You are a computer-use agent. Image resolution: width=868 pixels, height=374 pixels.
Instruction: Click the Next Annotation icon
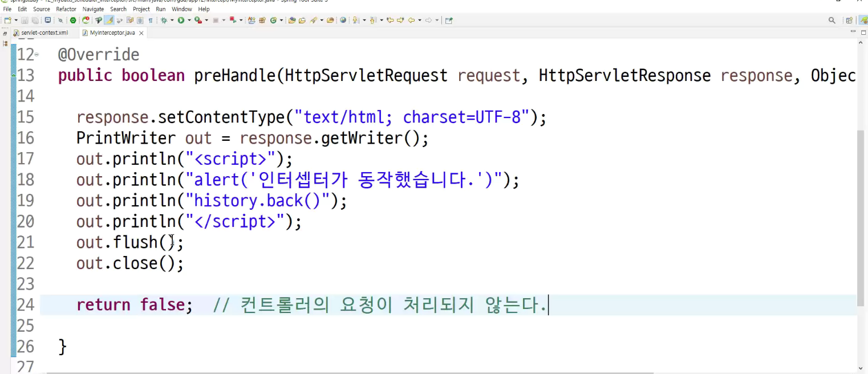[x=356, y=20]
